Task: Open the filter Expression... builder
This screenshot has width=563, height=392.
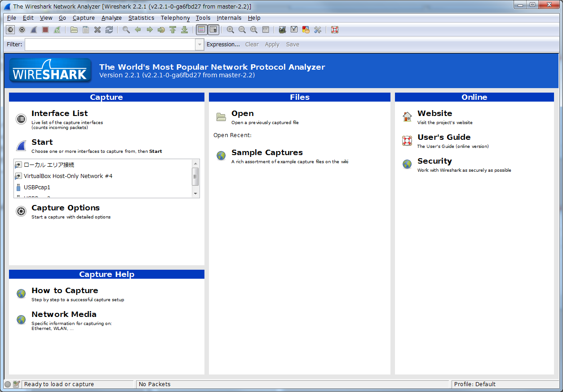Action: click(x=223, y=45)
